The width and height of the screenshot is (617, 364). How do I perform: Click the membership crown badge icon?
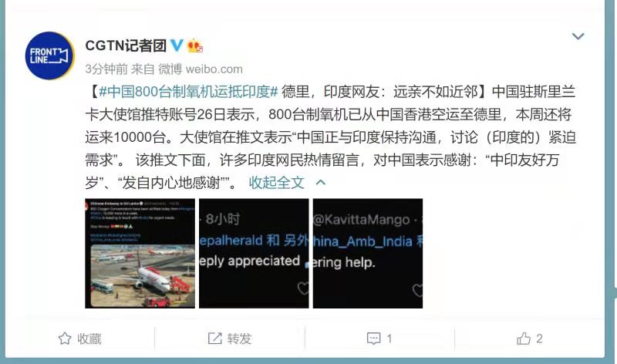tap(195, 45)
